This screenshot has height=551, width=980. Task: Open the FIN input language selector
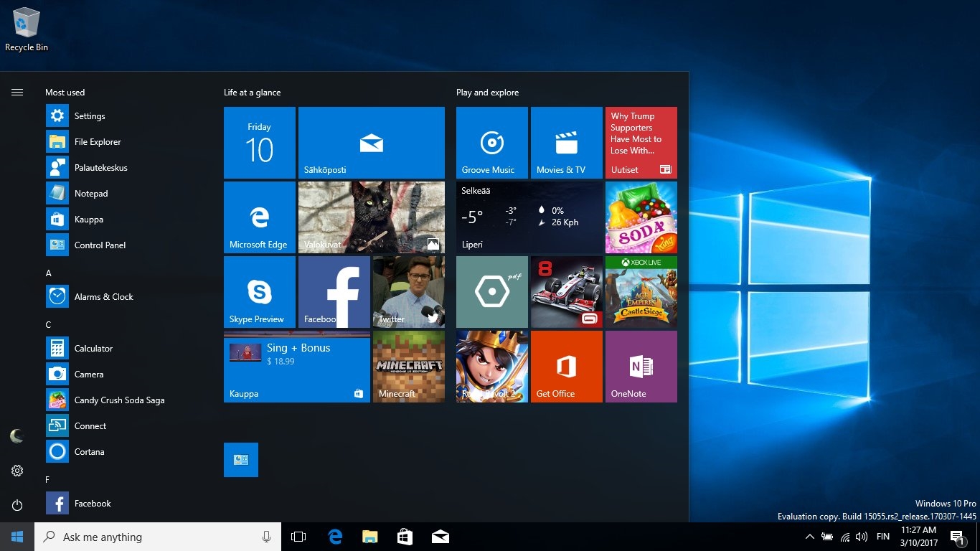(883, 537)
